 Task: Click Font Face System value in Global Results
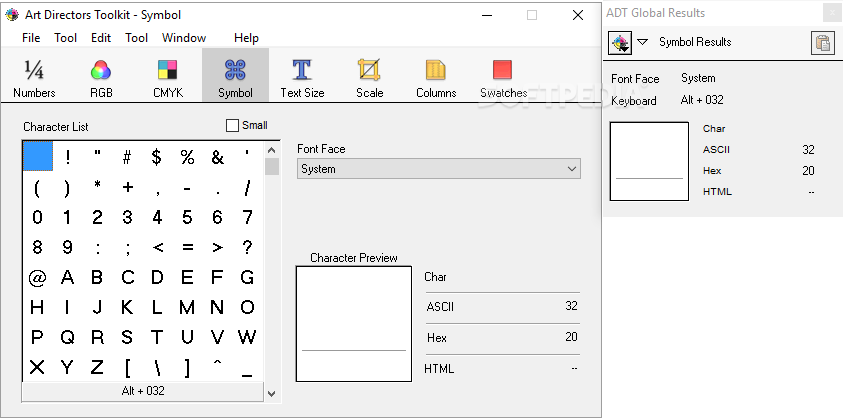[698, 79]
